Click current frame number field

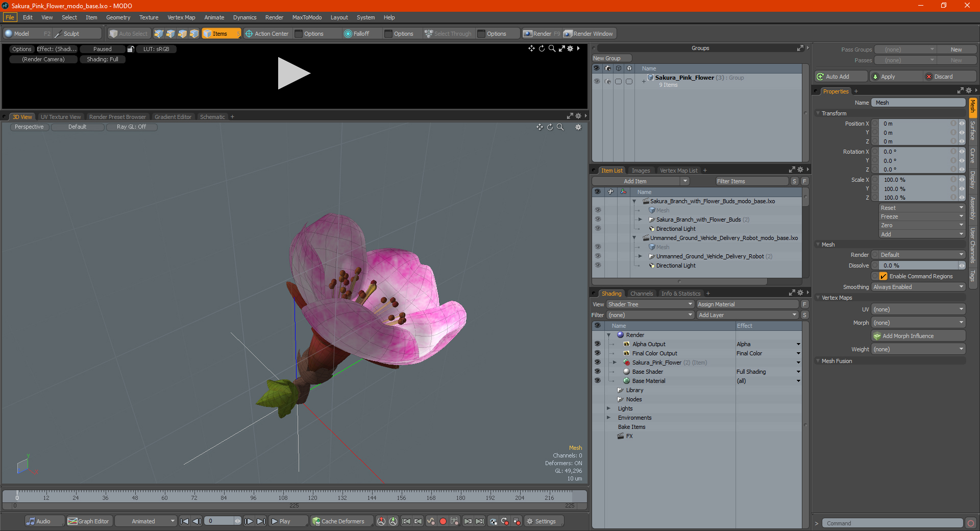[223, 521]
